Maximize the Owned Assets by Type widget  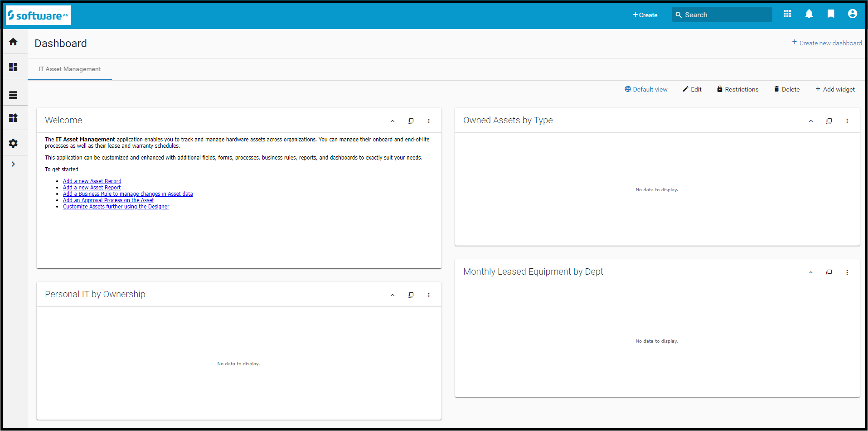point(829,121)
